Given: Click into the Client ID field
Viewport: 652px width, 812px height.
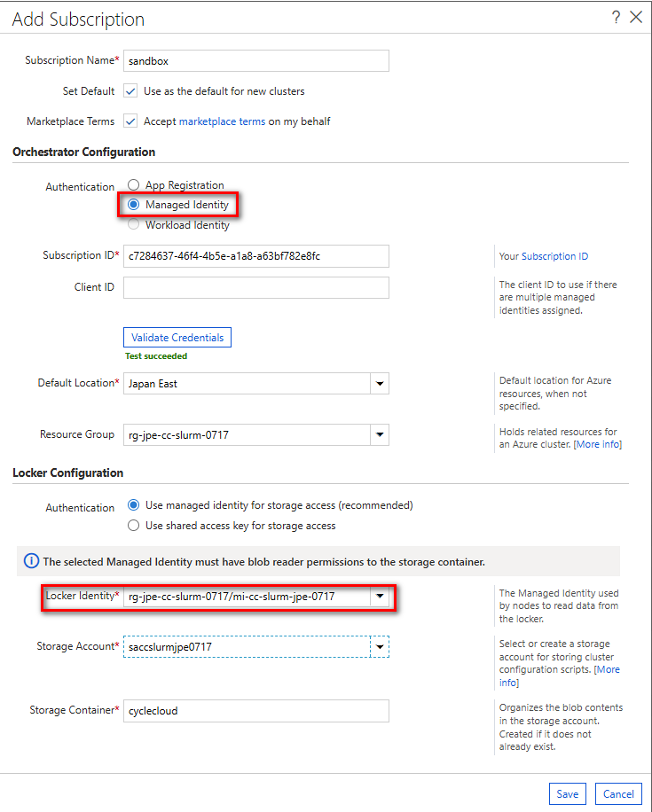Looking at the screenshot, I should point(255,288).
